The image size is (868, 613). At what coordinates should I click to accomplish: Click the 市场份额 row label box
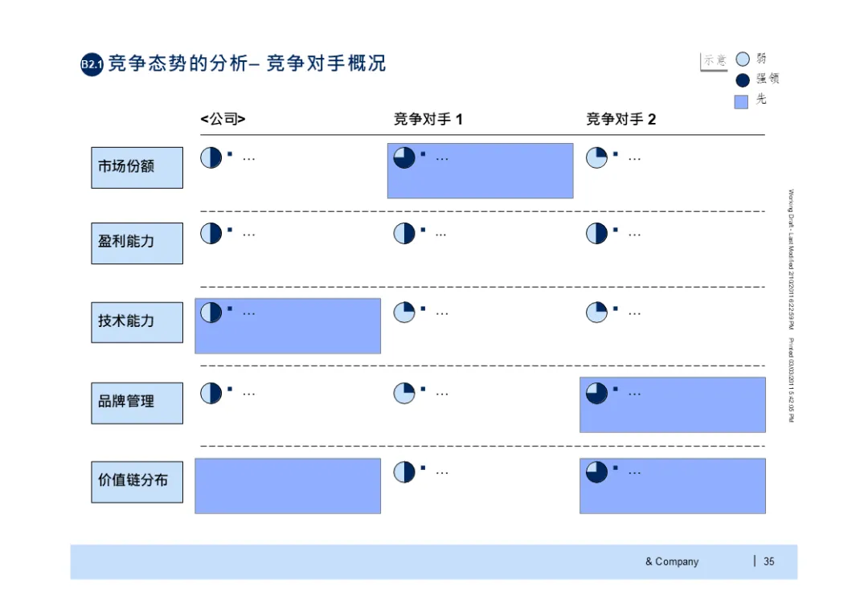click(137, 168)
